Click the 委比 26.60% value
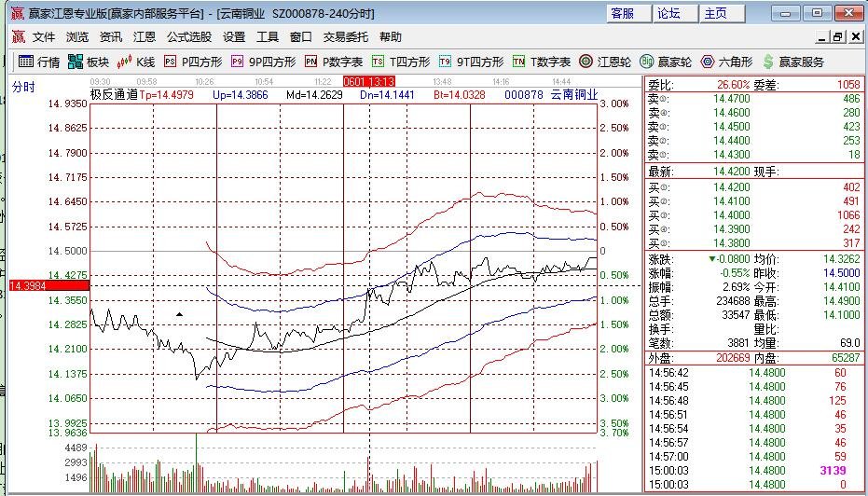Screen dimensions: 868x496 pyautogui.click(x=734, y=85)
